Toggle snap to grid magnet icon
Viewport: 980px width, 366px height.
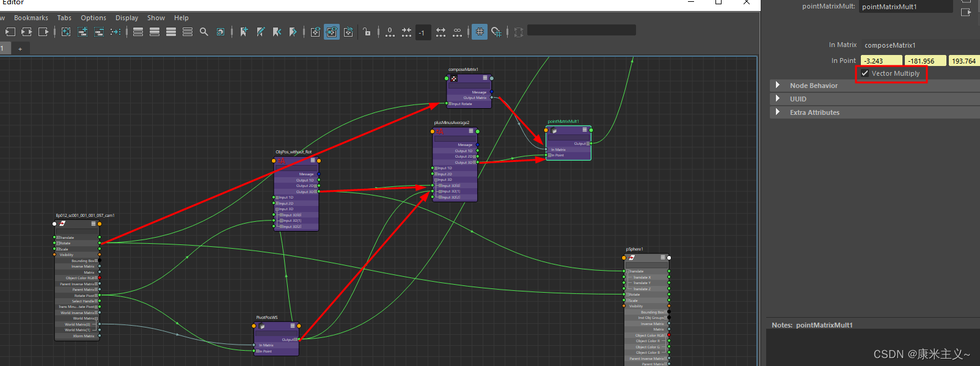496,32
